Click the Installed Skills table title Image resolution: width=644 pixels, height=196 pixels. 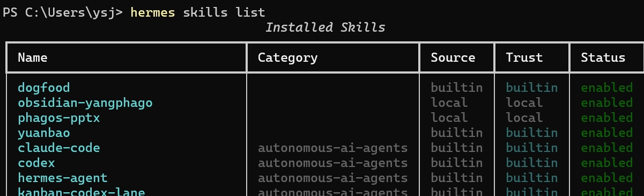tap(325, 27)
